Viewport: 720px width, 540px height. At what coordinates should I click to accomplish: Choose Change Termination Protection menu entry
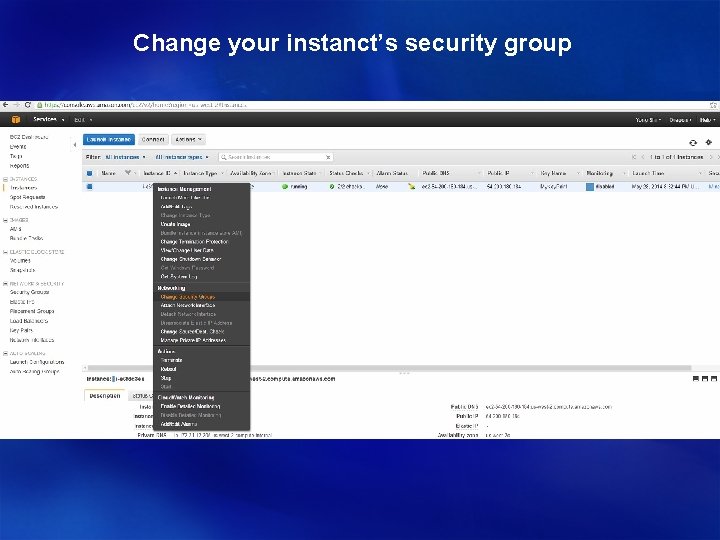click(x=194, y=242)
